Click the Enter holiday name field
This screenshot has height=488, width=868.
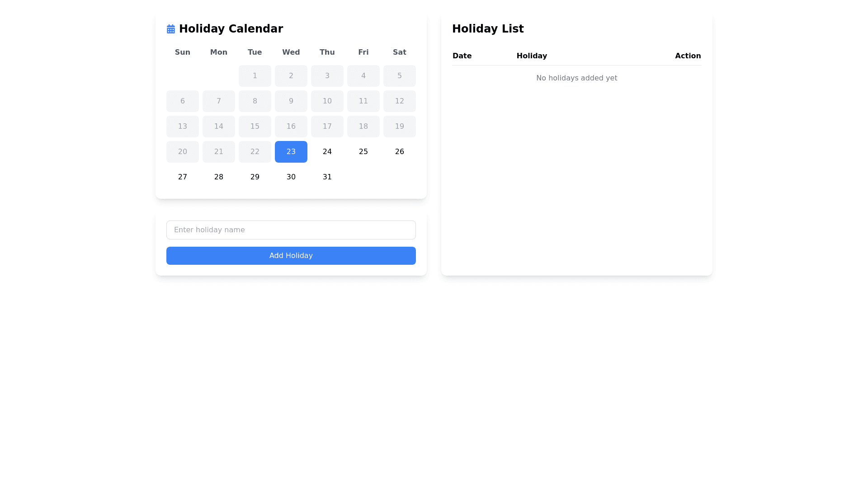click(291, 230)
